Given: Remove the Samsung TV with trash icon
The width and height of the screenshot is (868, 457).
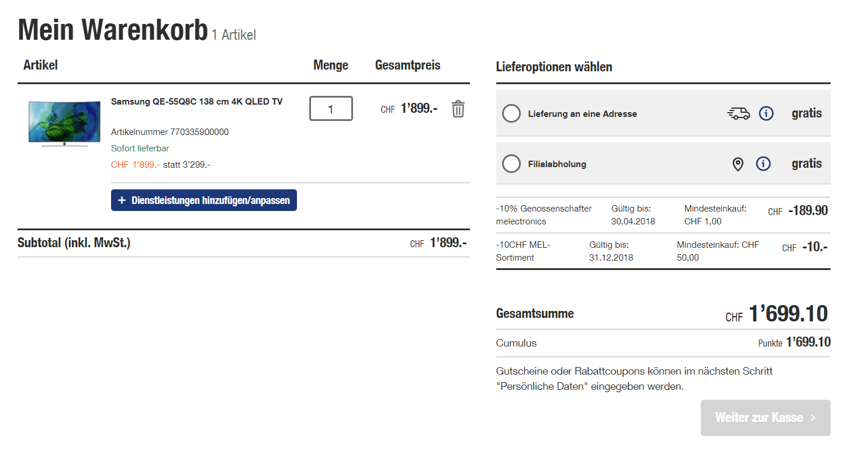Looking at the screenshot, I should 458,109.
